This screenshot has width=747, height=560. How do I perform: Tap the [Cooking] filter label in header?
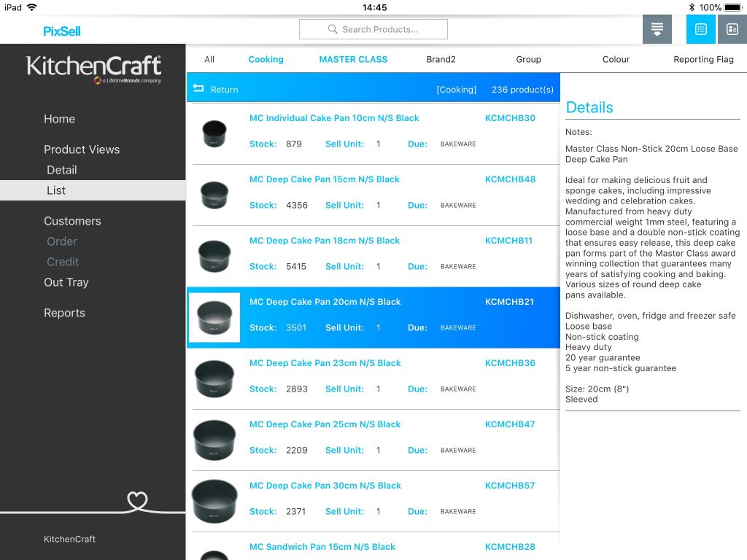pyautogui.click(x=457, y=90)
